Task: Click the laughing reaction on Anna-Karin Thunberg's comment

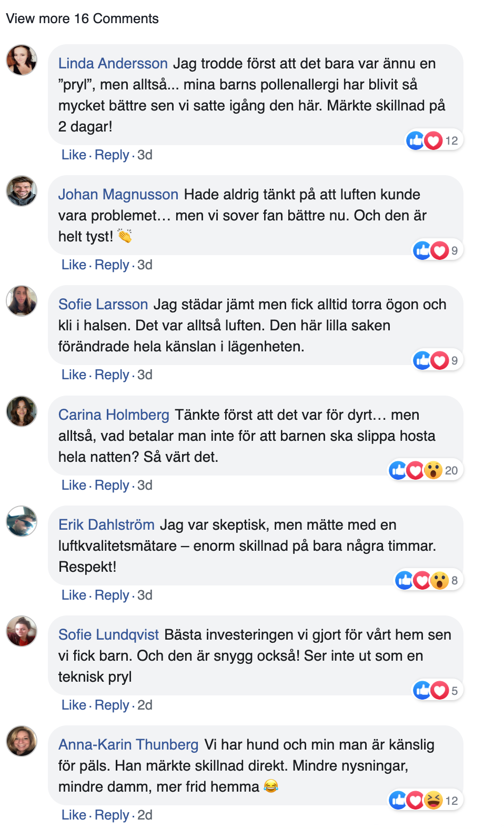Action: [x=433, y=801]
